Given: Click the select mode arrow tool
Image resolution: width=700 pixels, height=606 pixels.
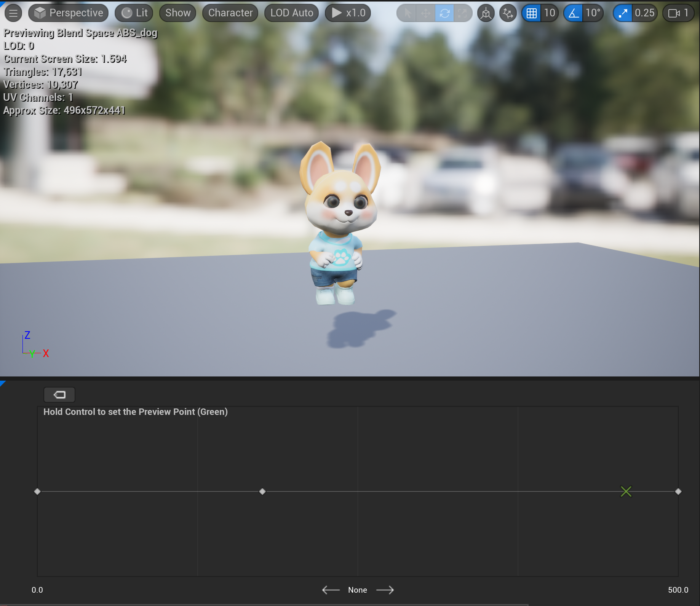Looking at the screenshot, I should pos(407,13).
